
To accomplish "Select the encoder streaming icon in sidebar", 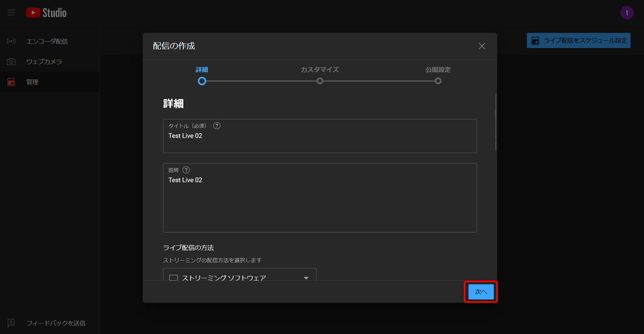I will tap(12, 41).
